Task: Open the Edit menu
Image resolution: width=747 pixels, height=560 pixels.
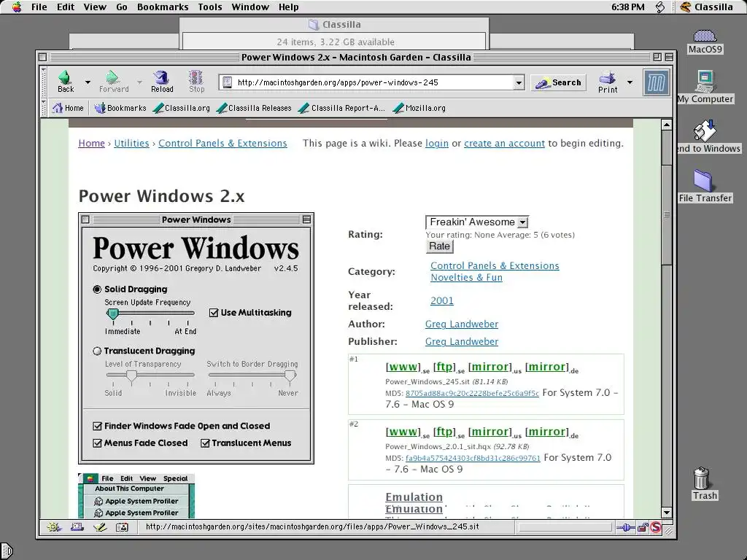Action: 65,7
